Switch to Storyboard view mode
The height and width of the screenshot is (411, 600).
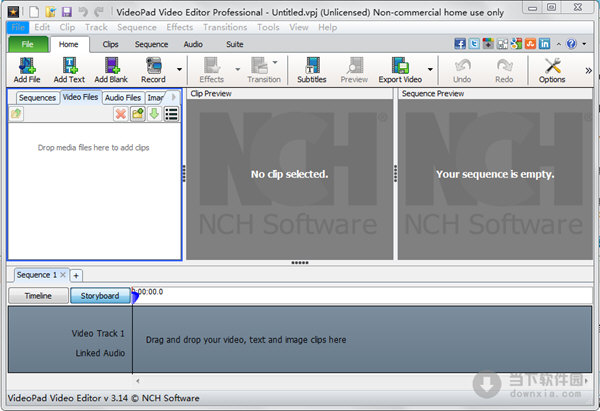(100, 296)
